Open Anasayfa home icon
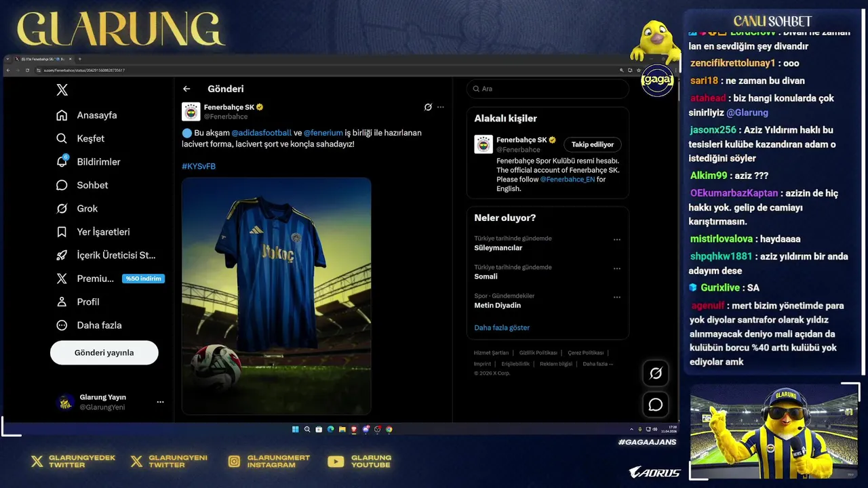 (62, 115)
